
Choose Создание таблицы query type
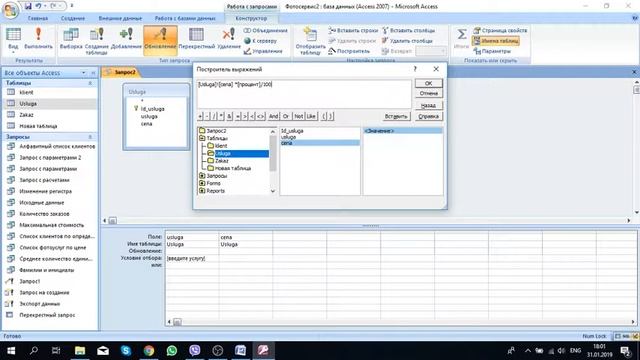97,41
